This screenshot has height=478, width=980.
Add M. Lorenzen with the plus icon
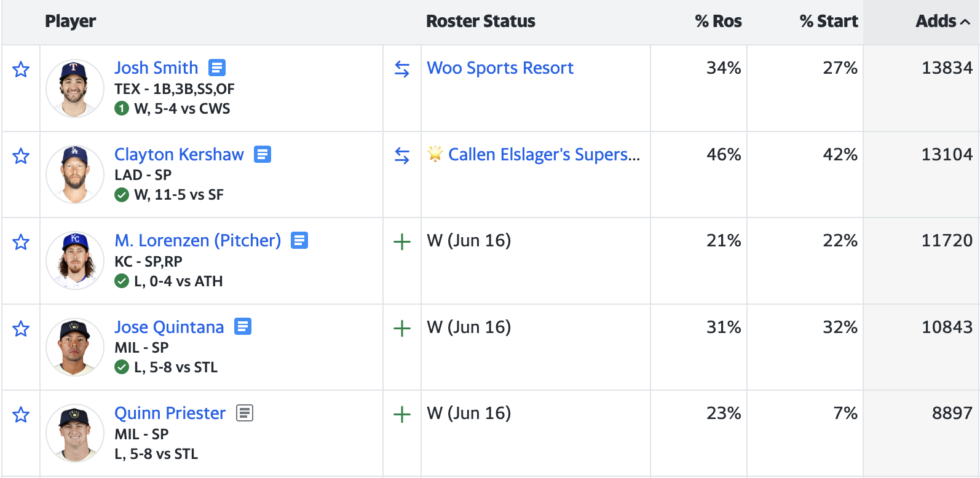pos(402,242)
